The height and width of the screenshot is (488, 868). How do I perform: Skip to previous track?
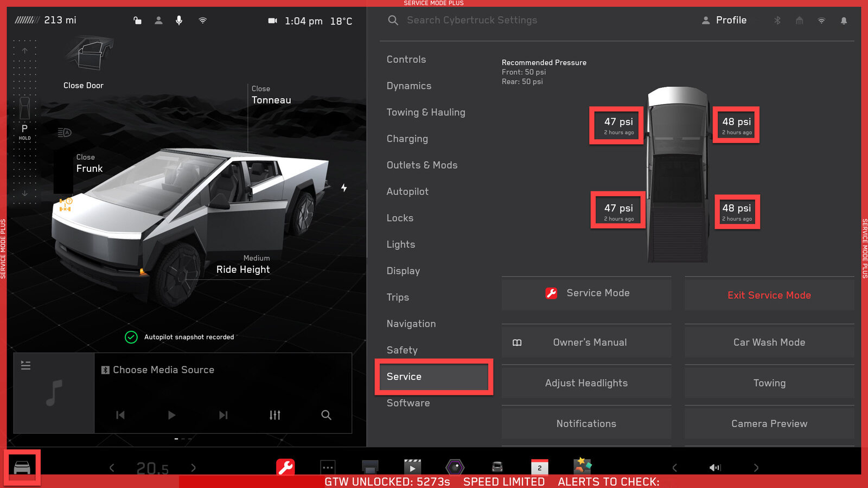[120, 415]
